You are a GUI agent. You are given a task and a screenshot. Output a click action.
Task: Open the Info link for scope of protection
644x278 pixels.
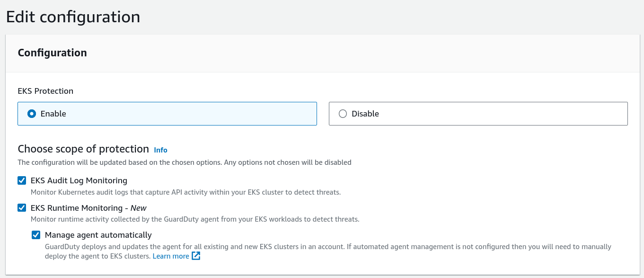pyautogui.click(x=160, y=150)
